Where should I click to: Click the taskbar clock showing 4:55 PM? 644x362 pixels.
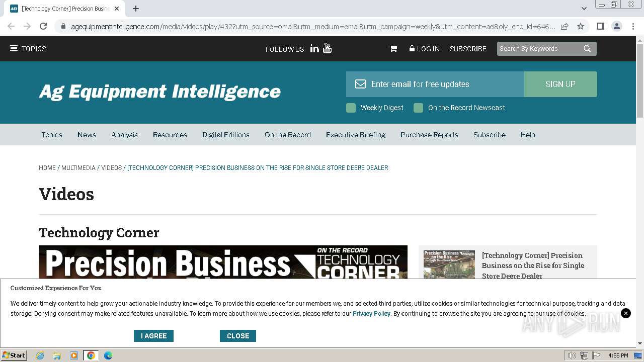coord(618,355)
